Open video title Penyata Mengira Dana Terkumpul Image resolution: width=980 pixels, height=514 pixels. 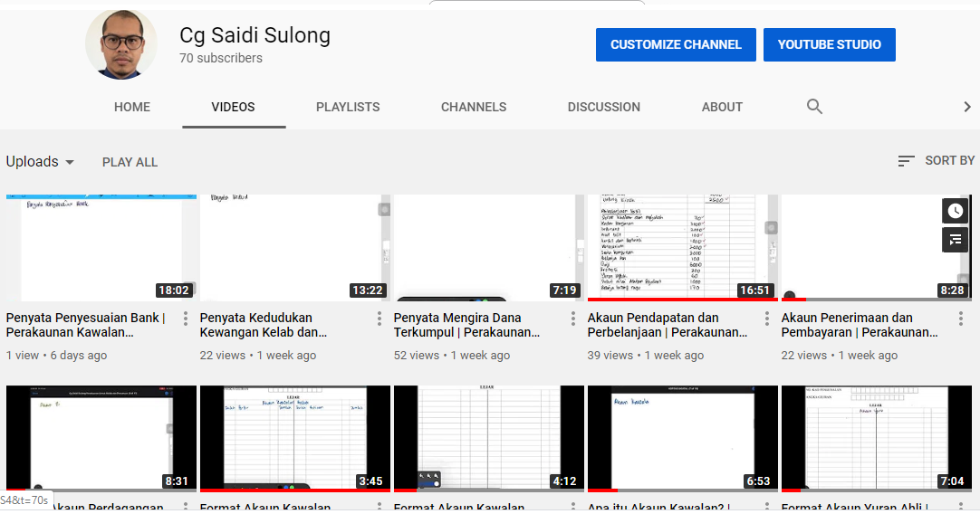(x=466, y=325)
